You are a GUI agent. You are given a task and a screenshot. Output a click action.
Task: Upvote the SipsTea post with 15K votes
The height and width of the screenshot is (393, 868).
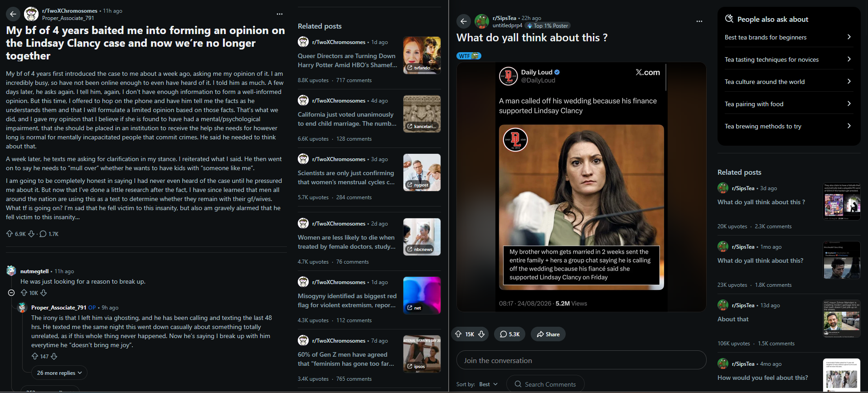coord(458,334)
